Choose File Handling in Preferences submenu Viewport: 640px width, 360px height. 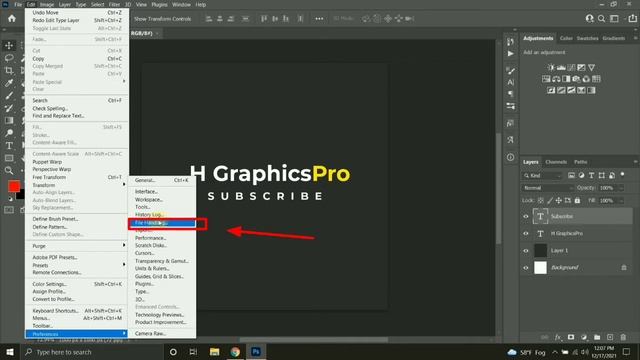162,223
